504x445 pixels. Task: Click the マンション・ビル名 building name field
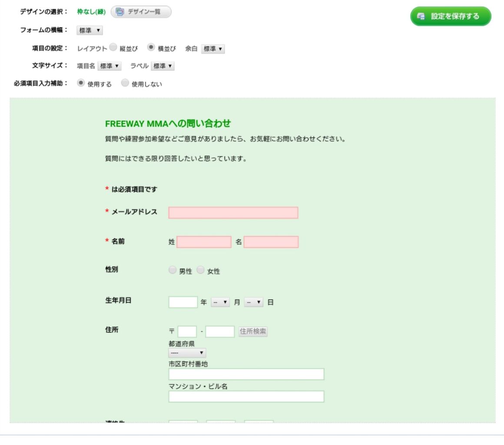click(x=246, y=396)
